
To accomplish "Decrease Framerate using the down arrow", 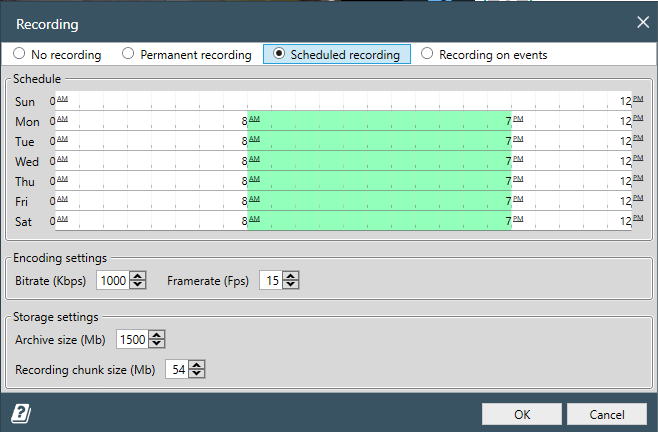I will pyautogui.click(x=291, y=285).
